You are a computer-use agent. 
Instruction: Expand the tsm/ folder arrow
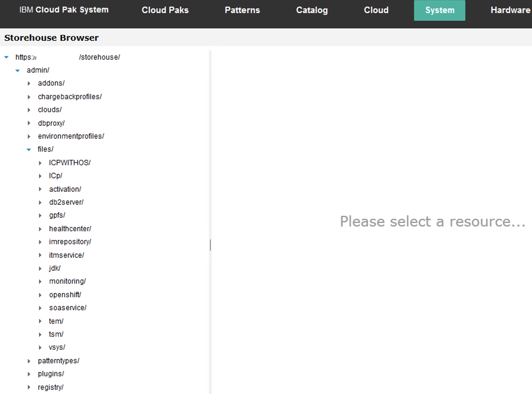(x=40, y=334)
